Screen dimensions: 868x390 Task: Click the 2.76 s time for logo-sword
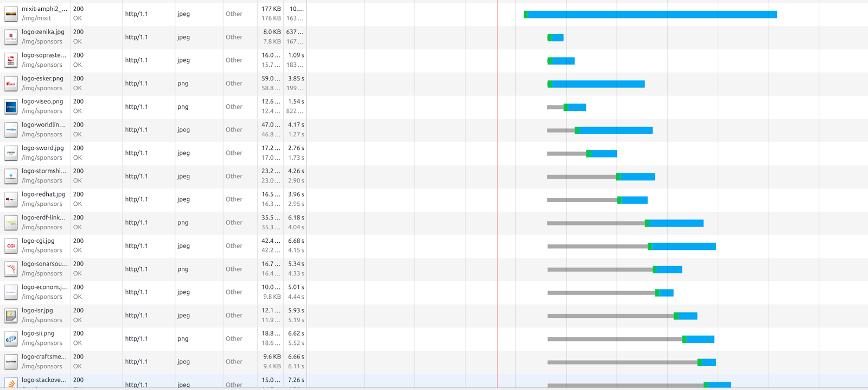pyautogui.click(x=296, y=148)
